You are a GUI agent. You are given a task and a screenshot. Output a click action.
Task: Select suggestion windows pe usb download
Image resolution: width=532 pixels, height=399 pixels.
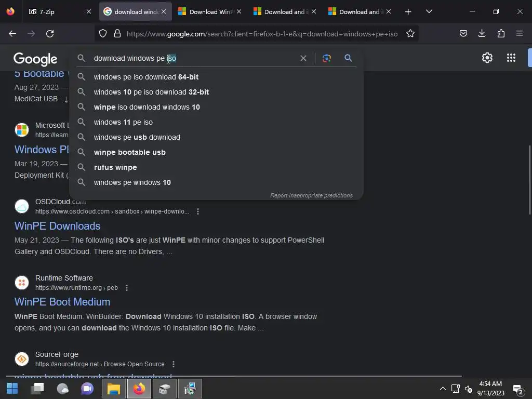(x=216, y=137)
